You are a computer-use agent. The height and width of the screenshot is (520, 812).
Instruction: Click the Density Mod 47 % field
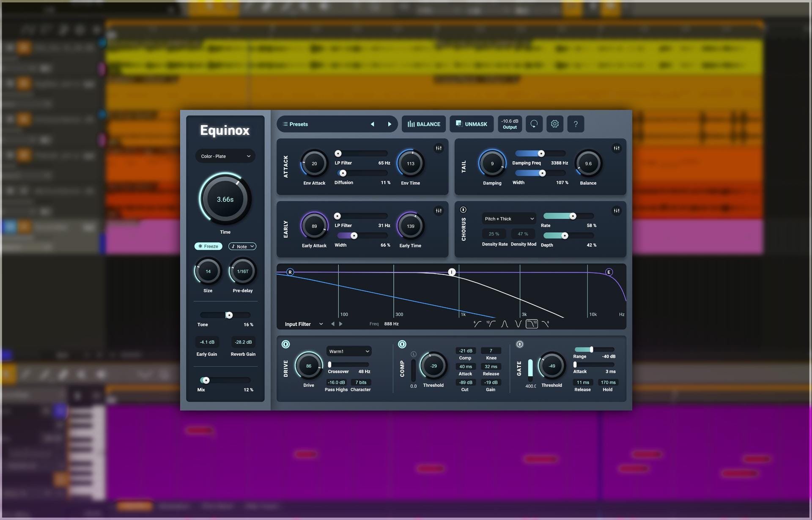pyautogui.click(x=523, y=234)
